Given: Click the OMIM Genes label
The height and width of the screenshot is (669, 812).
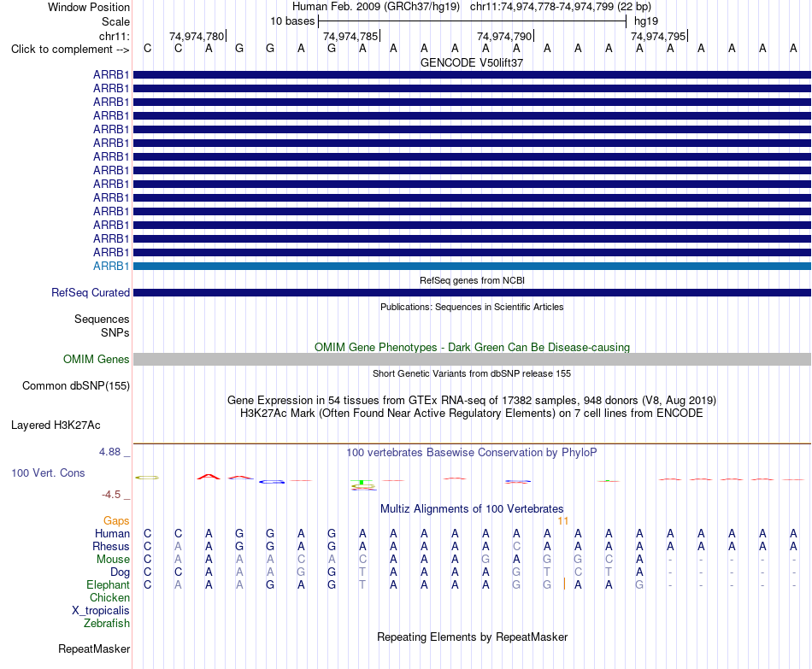Looking at the screenshot, I should (97, 360).
